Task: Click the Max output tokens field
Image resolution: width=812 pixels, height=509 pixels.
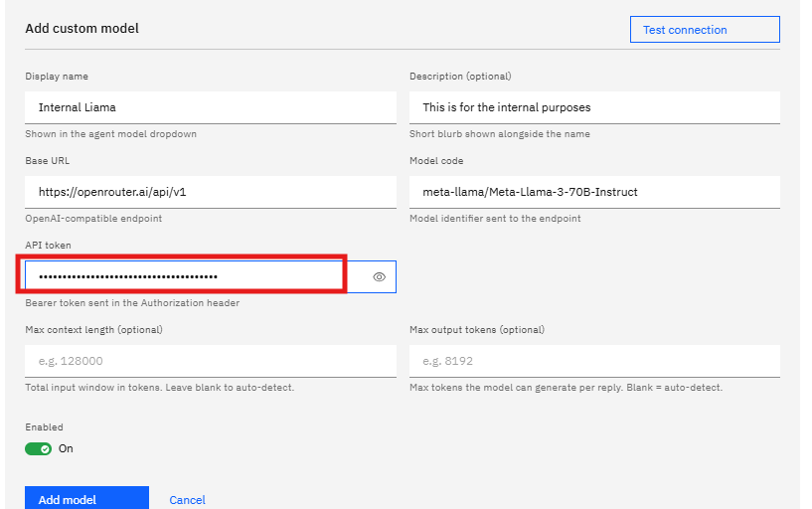Action: tap(594, 361)
